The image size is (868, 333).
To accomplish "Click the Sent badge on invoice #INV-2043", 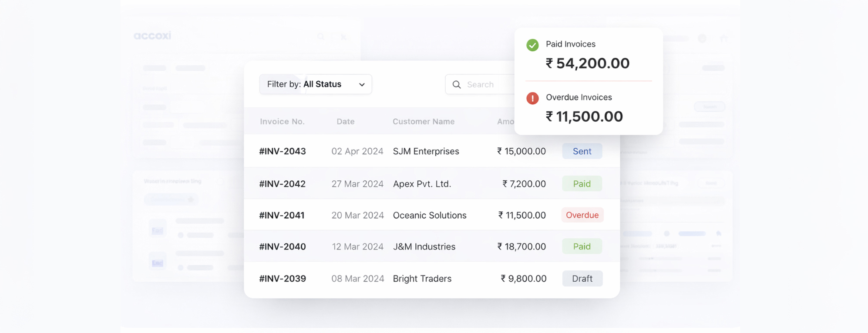I will click(x=582, y=151).
